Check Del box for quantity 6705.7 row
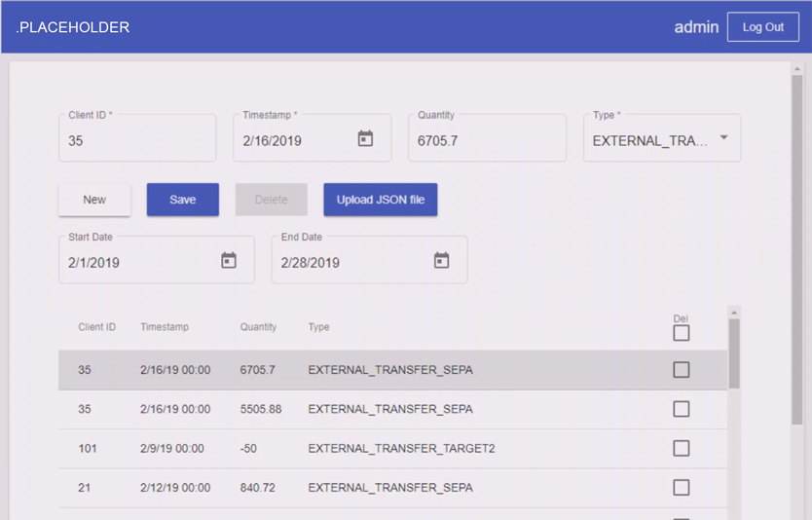 [x=681, y=370]
